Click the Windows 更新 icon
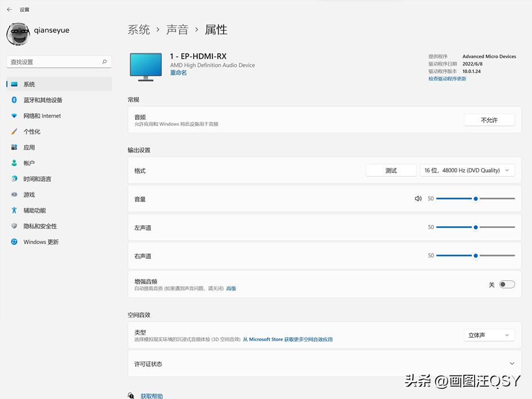532x399 pixels. click(x=14, y=242)
